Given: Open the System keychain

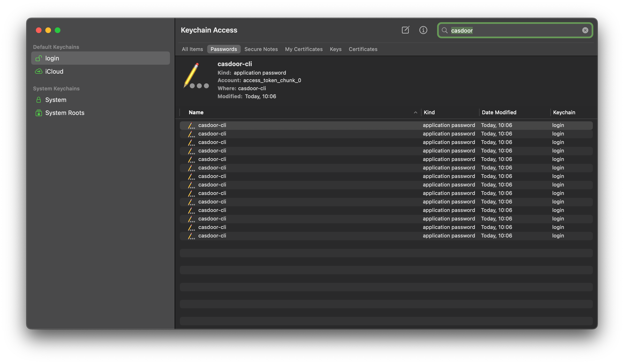Looking at the screenshot, I should [x=100, y=100].
